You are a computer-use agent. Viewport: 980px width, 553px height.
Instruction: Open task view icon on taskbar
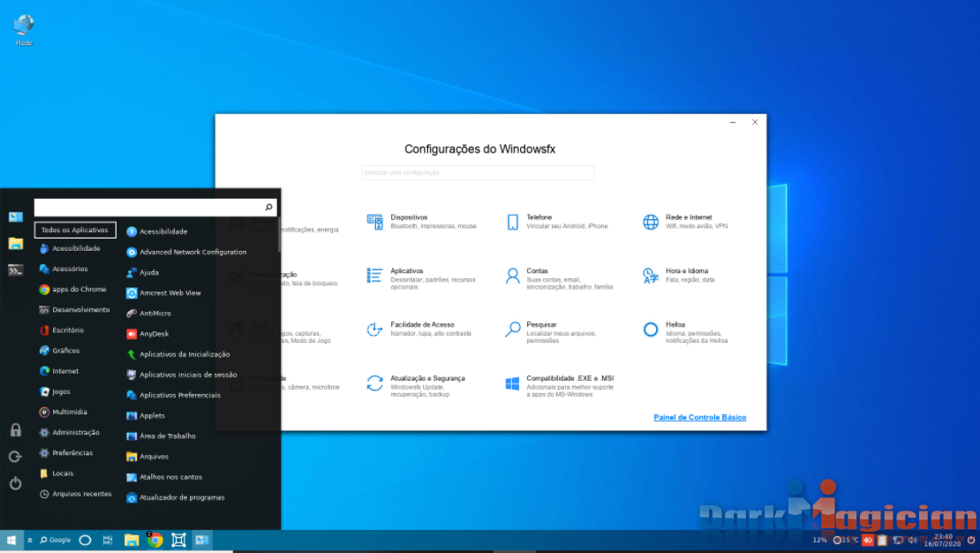pos(108,540)
